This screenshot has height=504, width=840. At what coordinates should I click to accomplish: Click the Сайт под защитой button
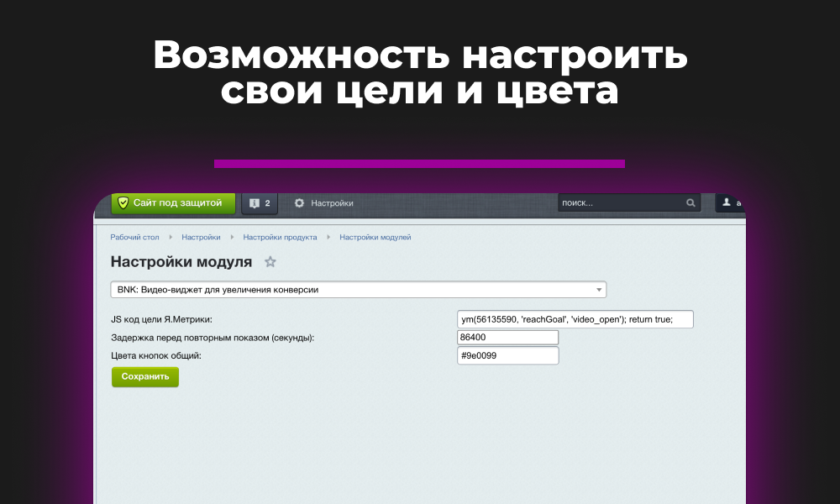coord(174,203)
